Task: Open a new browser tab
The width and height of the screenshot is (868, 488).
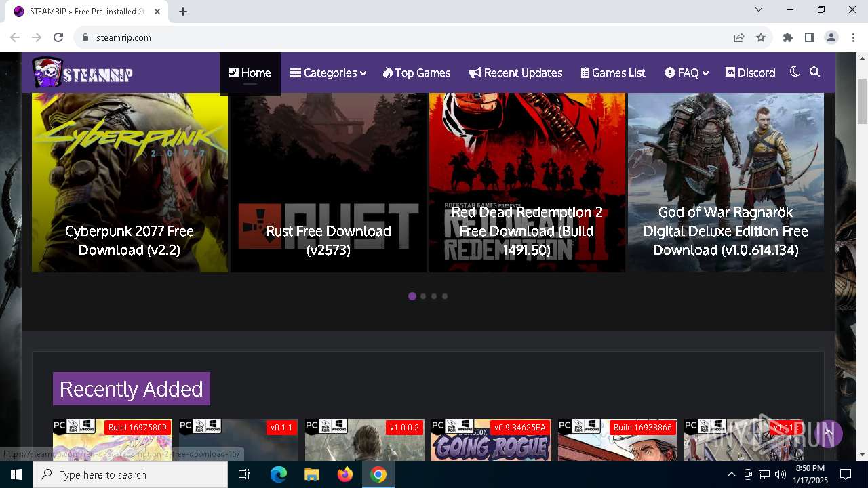Action: [183, 12]
